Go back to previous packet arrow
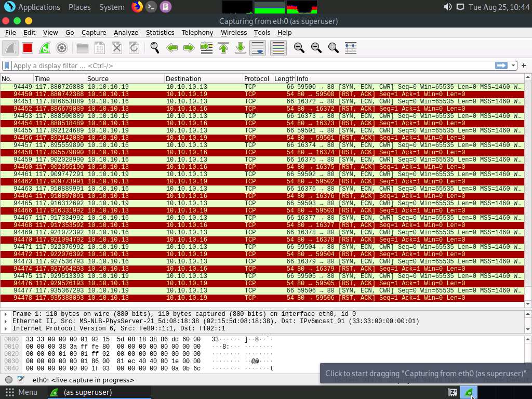The width and height of the screenshot is (532, 399). tap(172, 48)
